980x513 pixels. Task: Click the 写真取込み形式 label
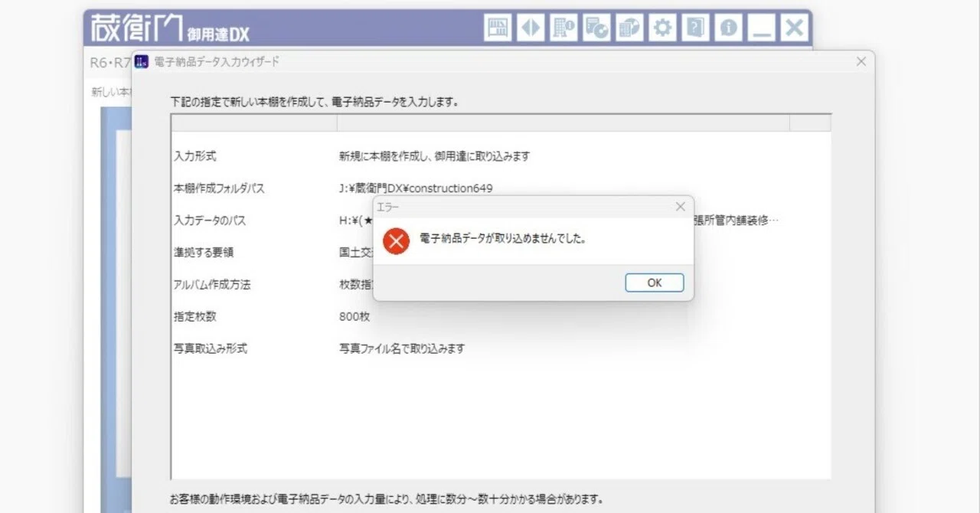pos(211,348)
